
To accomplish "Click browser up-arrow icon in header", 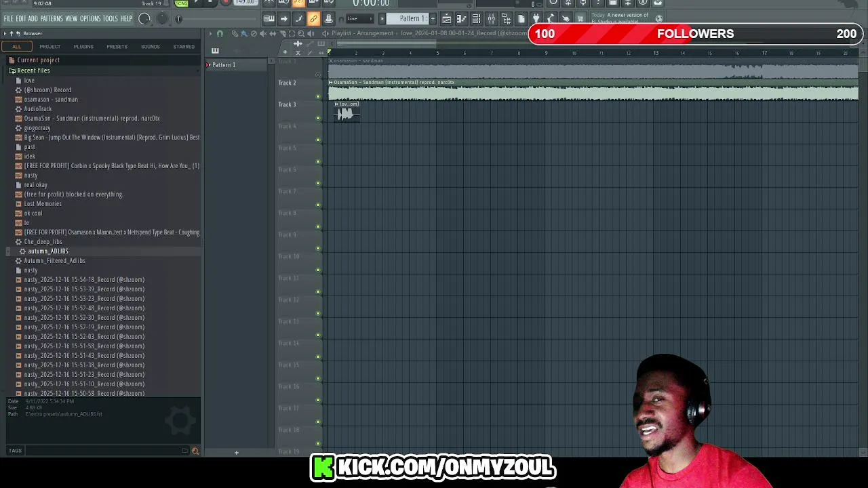I will 12,33.
